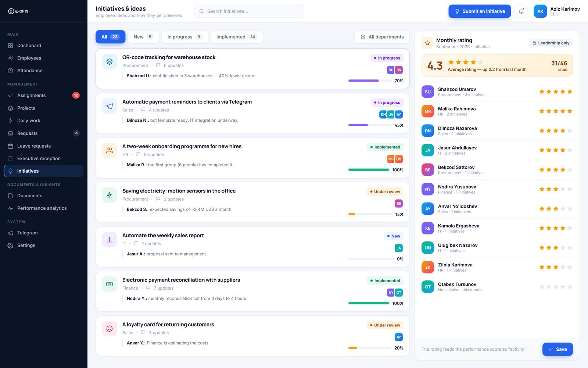The image size is (588, 368).
Task: Click the banknote icon on payment reconciliation card
Action: (x=110, y=284)
